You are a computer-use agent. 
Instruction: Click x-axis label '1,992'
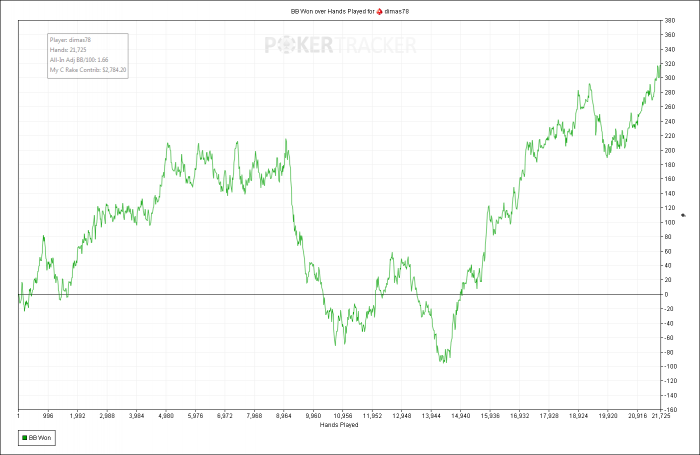coord(77,416)
